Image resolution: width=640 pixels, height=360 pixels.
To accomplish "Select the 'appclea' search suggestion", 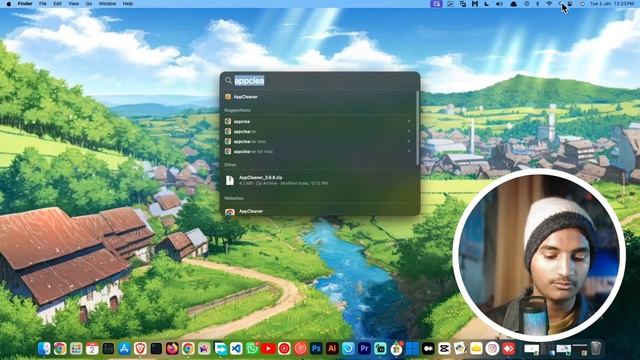I will [x=320, y=121].
